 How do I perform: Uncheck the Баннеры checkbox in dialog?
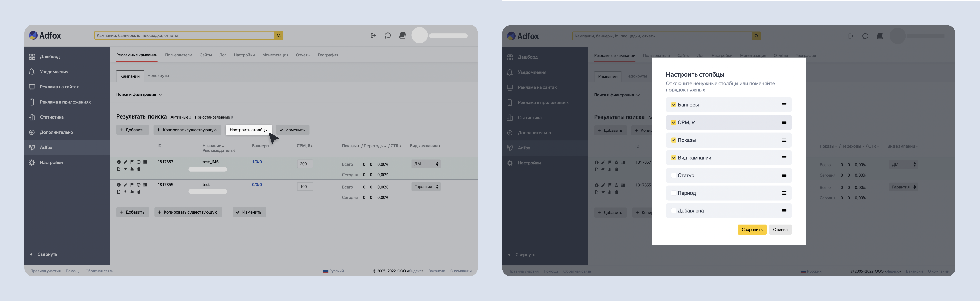tap(673, 105)
